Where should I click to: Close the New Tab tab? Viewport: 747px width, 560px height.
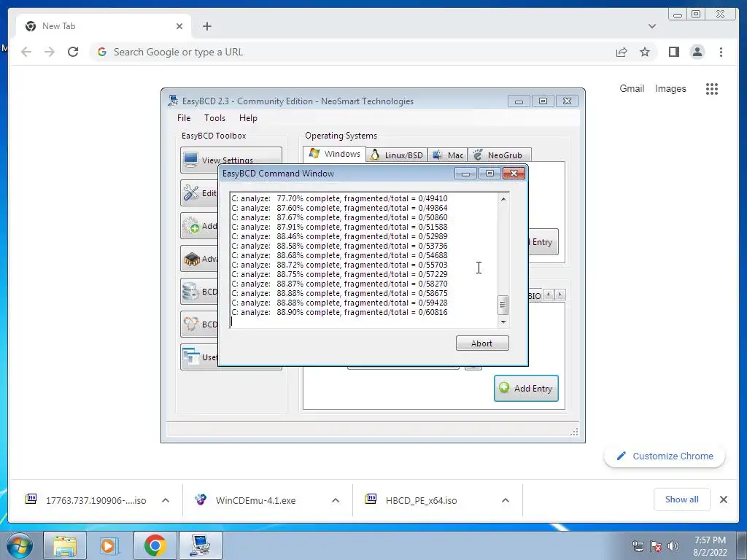pyautogui.click(x=179, y=26)
